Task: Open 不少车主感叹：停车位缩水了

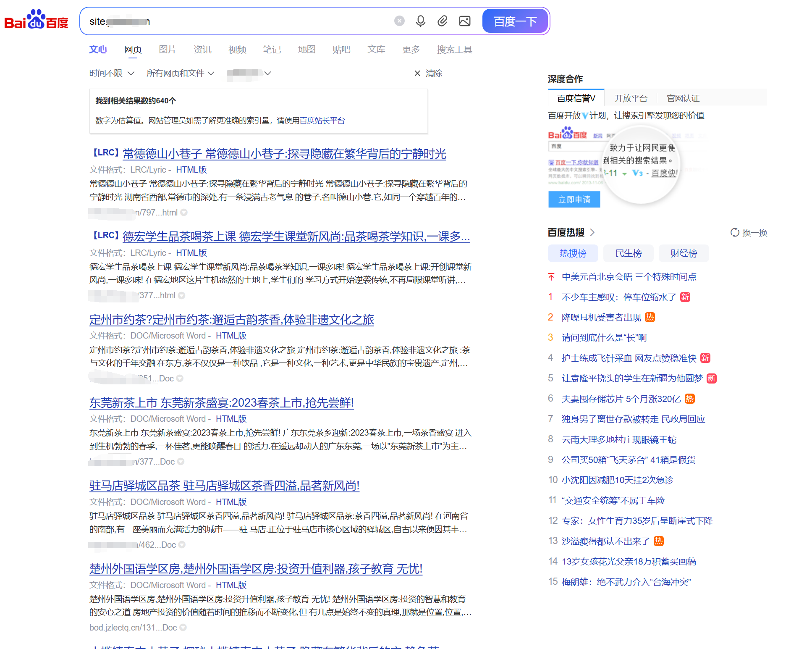Action: tap(619, 297)
